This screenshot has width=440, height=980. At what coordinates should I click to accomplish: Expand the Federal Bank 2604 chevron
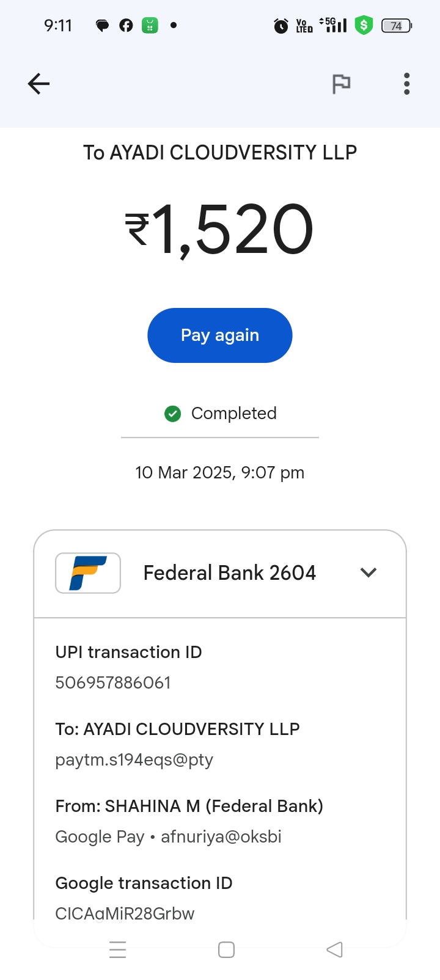369,572
